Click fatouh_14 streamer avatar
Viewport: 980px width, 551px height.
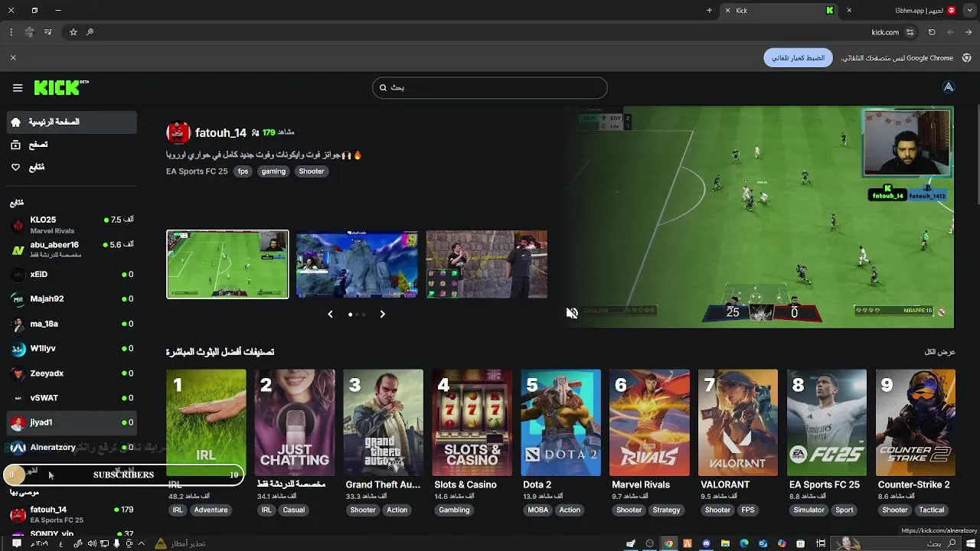178,132
